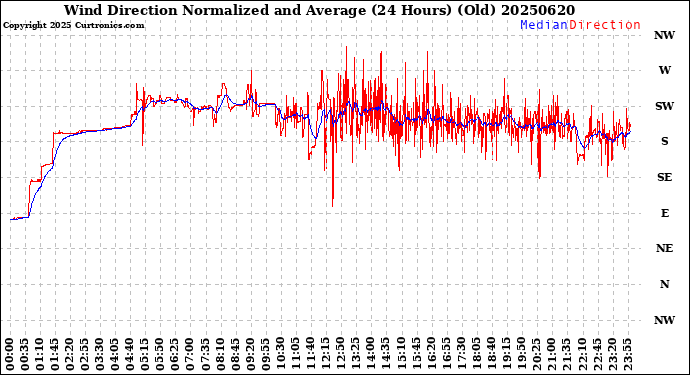Click the SW axis label
This screenshot has width=690, height=375.
664,106
